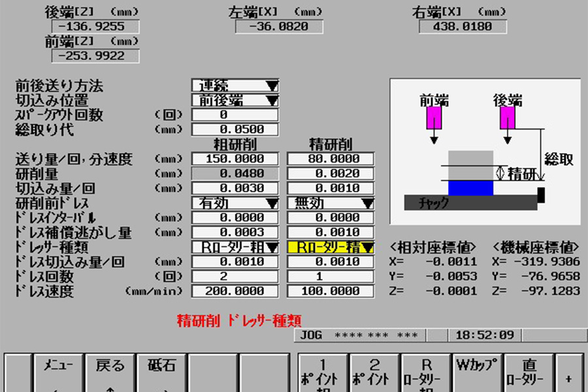Open the Rロータリー粗 dresser type dropdown
This screenshot has width=588, height=392.
point(234,245)
